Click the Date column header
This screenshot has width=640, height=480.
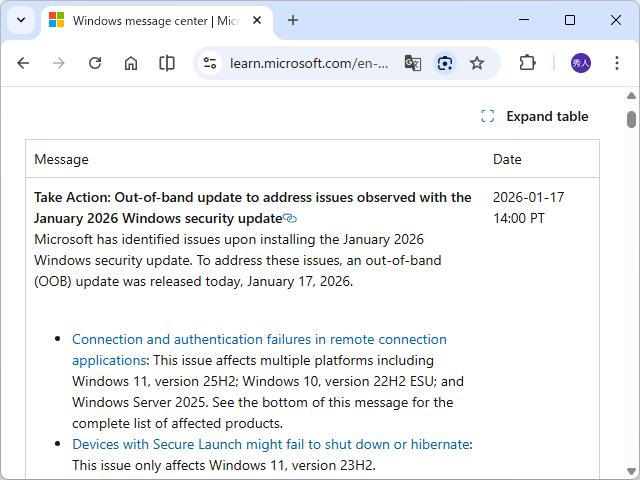[x=507, y=159]
